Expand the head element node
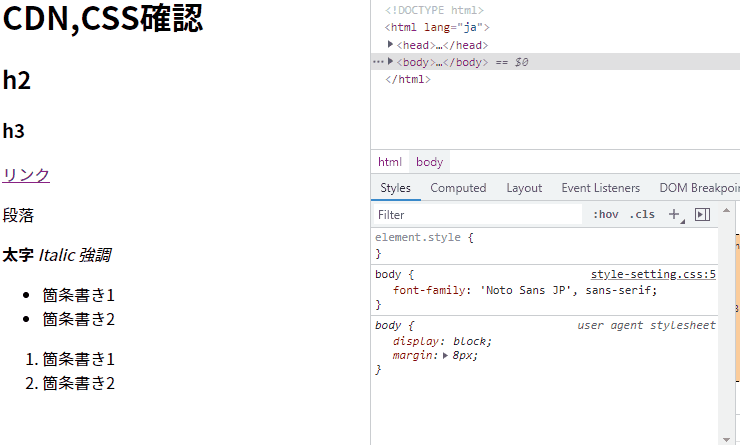Image resolution: width=740 pixels, height=445 pixels. tap(390, 44)
